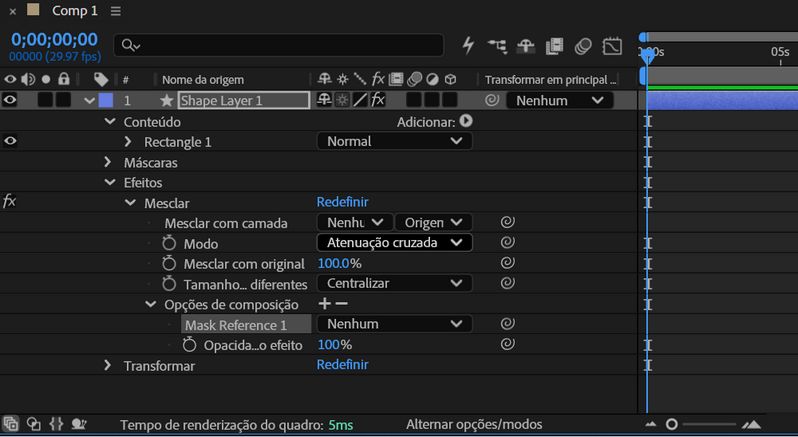Toggle Lock switch for Shape Layer 1
Viewport: 798px width, 437px height.
pos(63,100)
